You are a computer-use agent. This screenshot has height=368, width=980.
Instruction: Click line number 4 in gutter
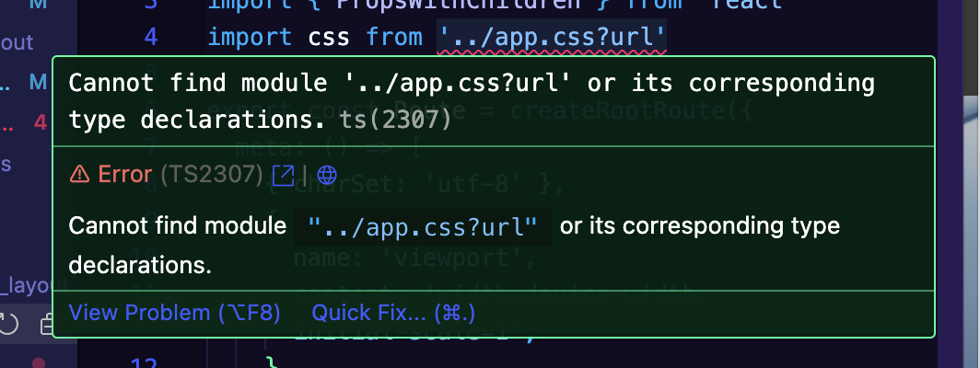(x=151, y=37)
